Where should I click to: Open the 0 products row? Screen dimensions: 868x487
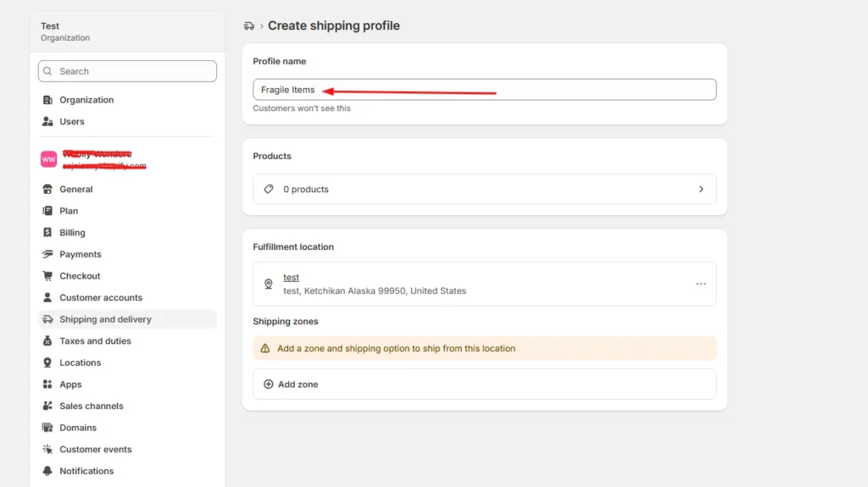point(484,189)
